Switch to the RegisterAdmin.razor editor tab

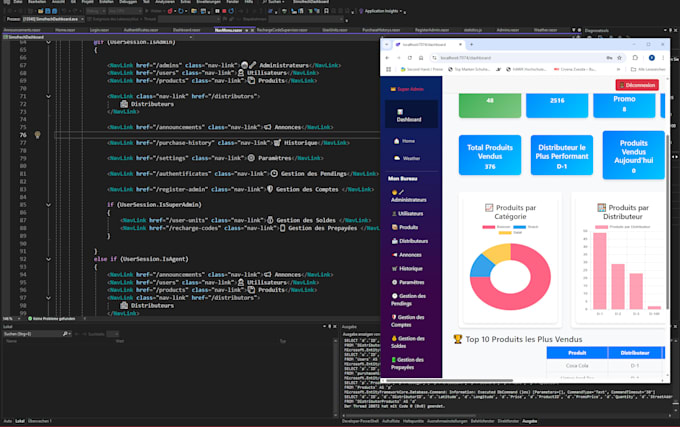click(x=432, y=30)
